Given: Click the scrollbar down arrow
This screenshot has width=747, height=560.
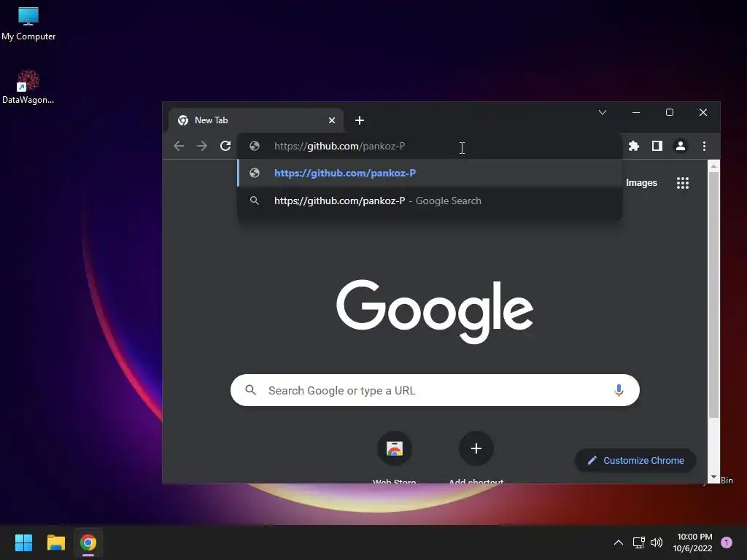Looking at the screenshot, I should [x=713, y=477].
